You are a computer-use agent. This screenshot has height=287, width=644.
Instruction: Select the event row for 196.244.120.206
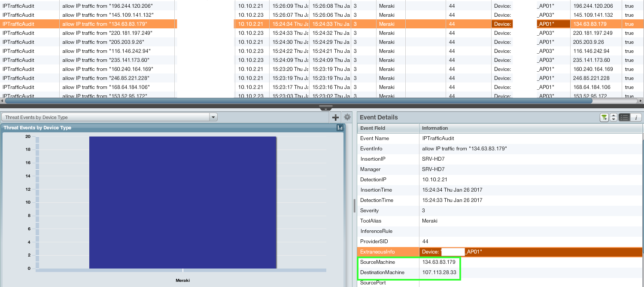click(322, 6)
